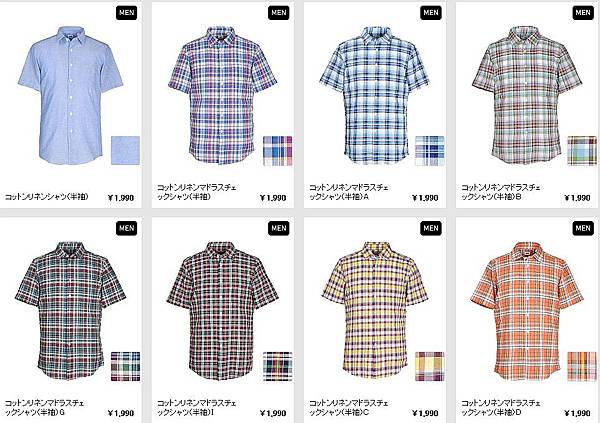Image resolution: width=600 pixels, height=423 pixels.
Task: Select the blue and white plaid swatch of shirt A
Action: click(430, 150)
